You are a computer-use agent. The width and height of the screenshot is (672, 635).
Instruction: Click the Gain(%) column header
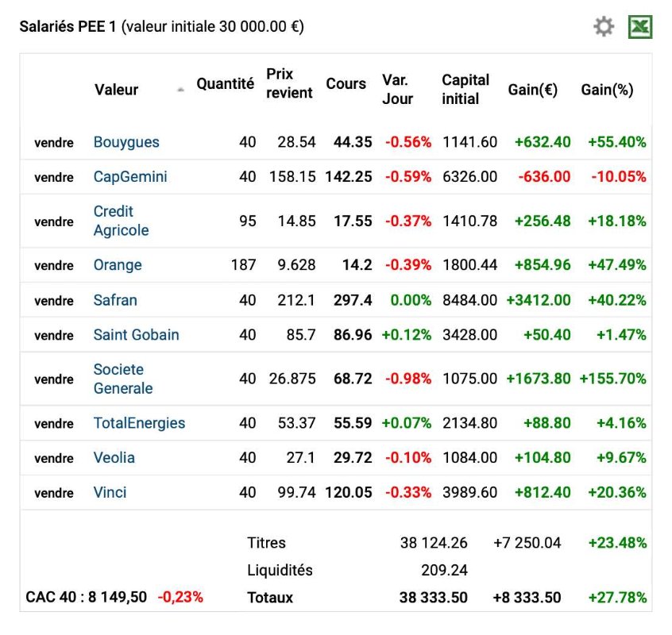point(607,90)
